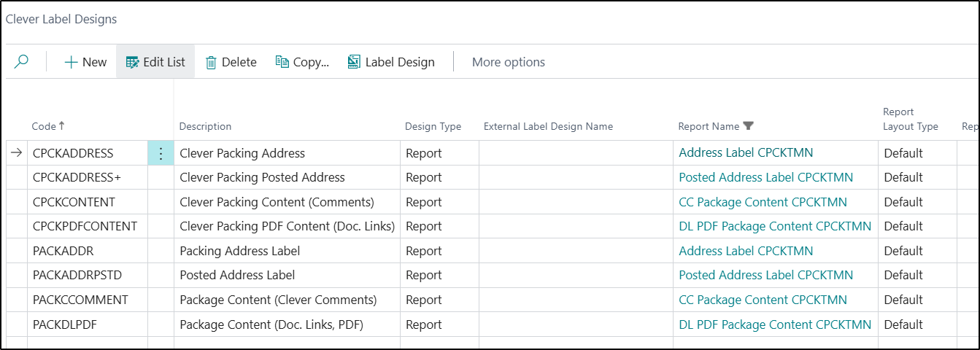Open the three-dot menu for CPCKADDRESS
The image size is (980, 350).
click(161, 153)
